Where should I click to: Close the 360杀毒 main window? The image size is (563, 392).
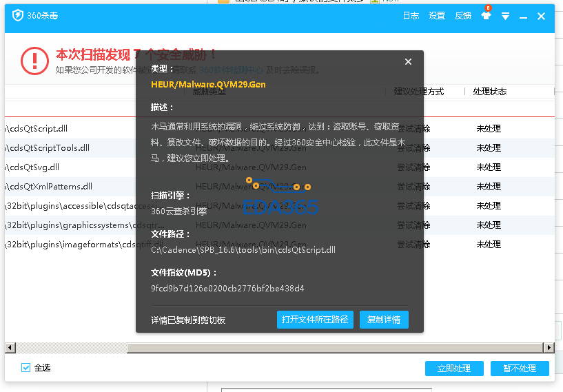click(x=542, y=16)
